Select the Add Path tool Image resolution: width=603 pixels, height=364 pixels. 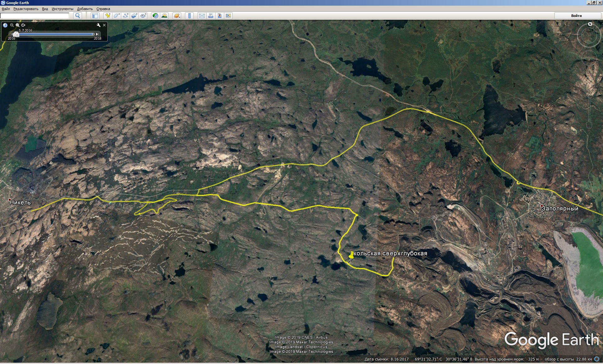click(x=125, y=16)
